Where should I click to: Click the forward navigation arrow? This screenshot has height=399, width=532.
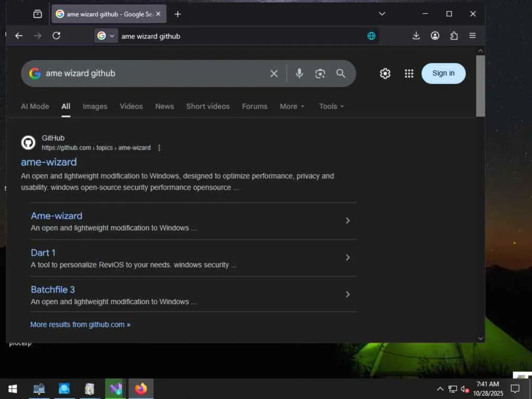(x=37, y=36)
